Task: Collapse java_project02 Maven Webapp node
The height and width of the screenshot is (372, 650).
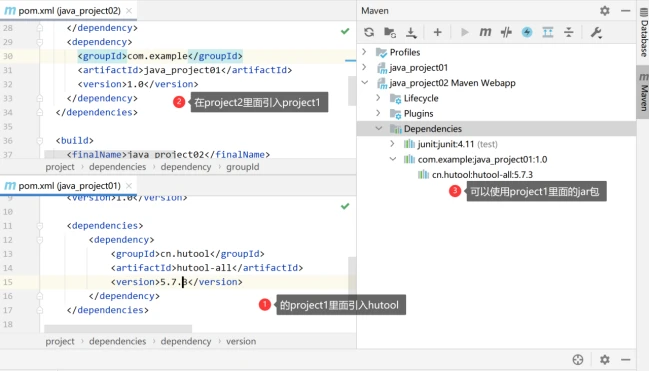Action: pos(364,83)
